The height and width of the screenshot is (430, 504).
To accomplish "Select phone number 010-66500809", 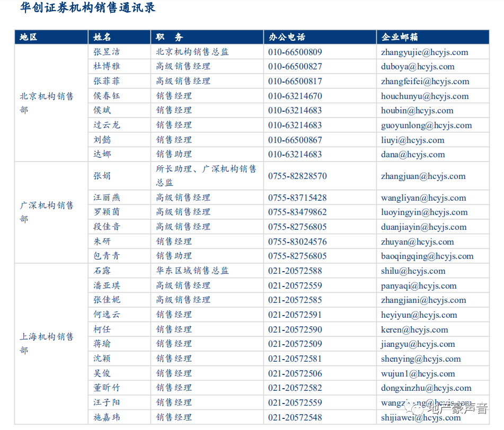I will point(295,52).
